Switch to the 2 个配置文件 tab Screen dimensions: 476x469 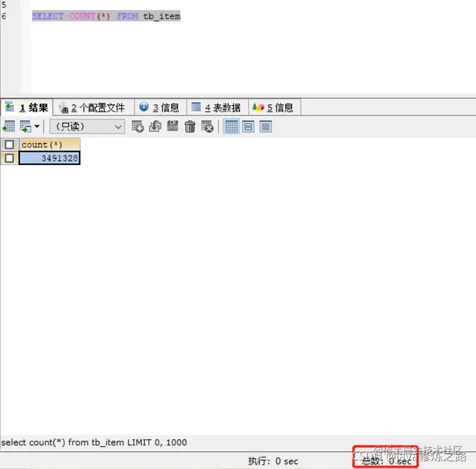pyautogui.click(x=94, y=107)
